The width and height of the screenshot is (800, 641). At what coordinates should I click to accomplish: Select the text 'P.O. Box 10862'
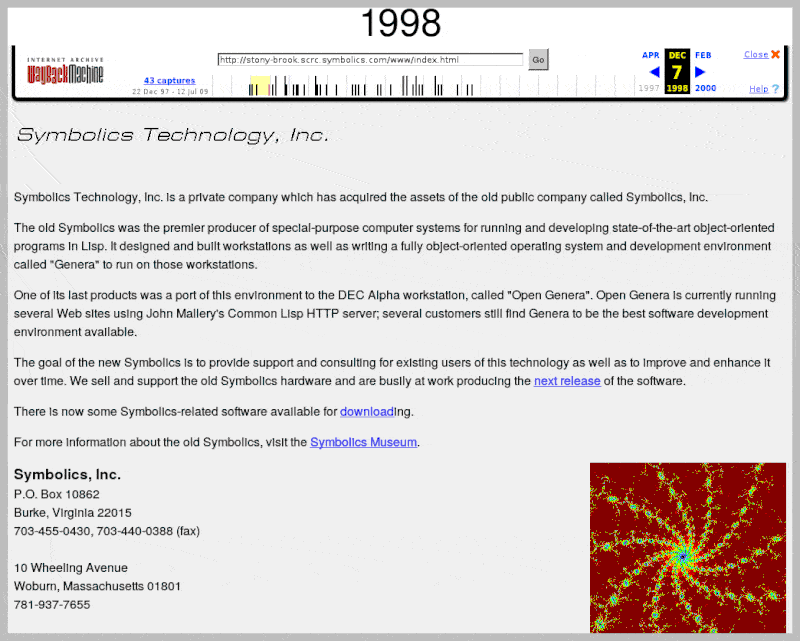(x=57, y=495)
